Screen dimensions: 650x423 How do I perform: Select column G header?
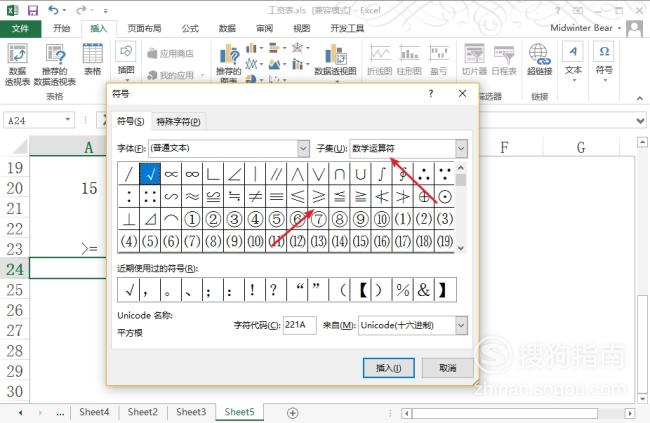point(581,147)
